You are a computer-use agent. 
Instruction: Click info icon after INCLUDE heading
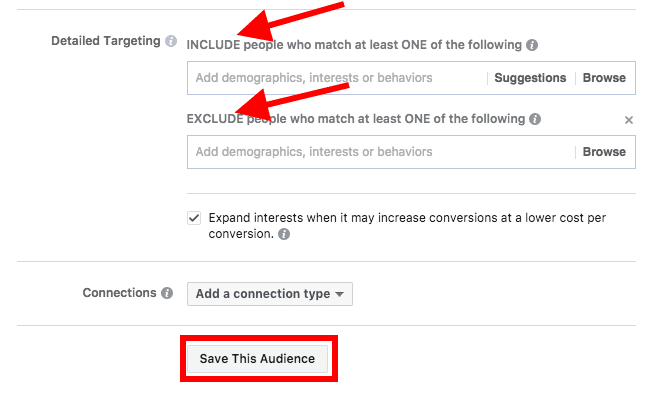[532, 45]
